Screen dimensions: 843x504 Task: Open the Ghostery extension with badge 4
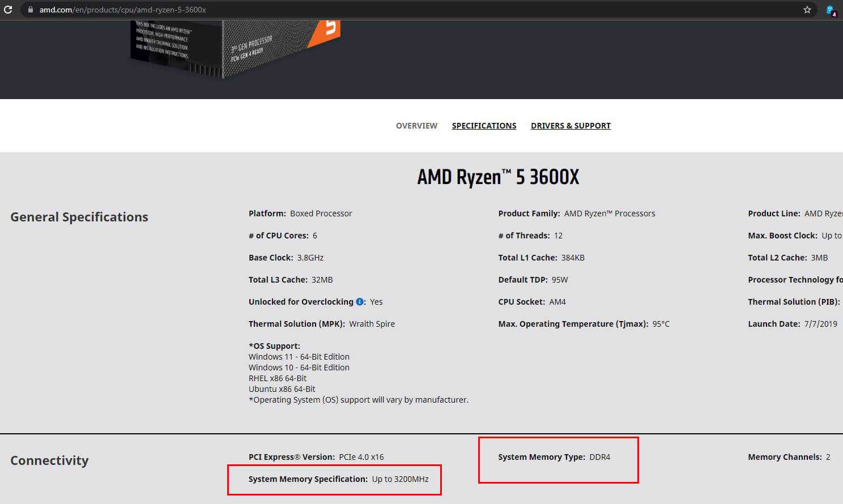pyautogui.click(x=831, y=10)
